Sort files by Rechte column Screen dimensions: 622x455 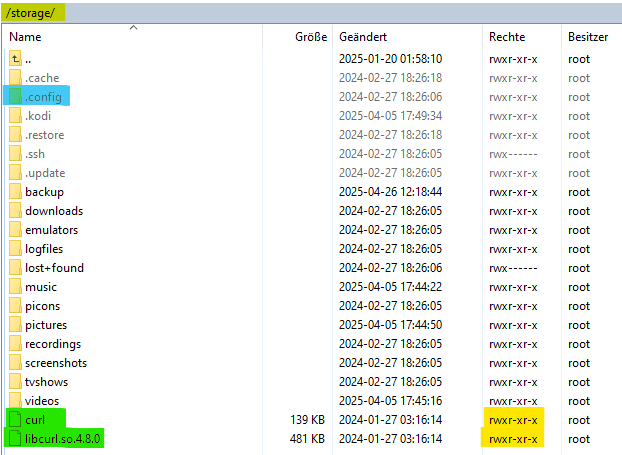(506, 36)
